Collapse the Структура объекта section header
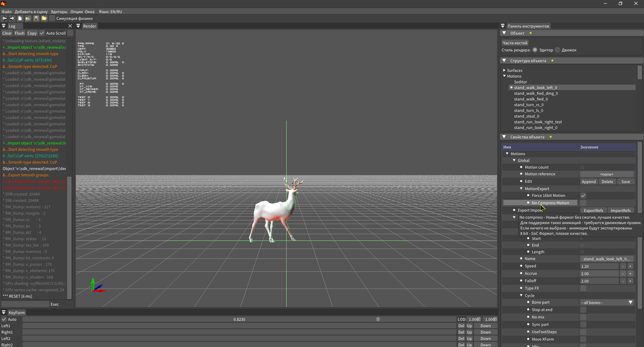644x347 pixels. [x=572, y=61]
